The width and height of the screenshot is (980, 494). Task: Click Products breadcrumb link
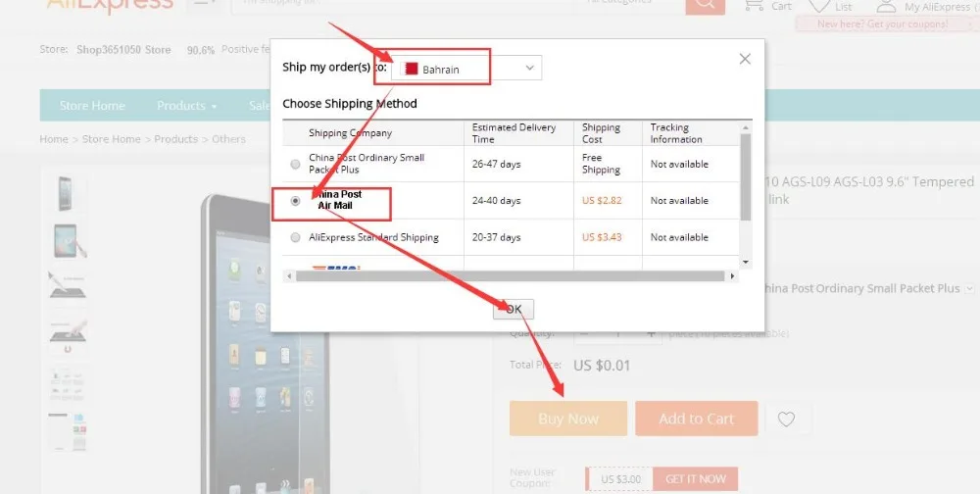point(175,139)
